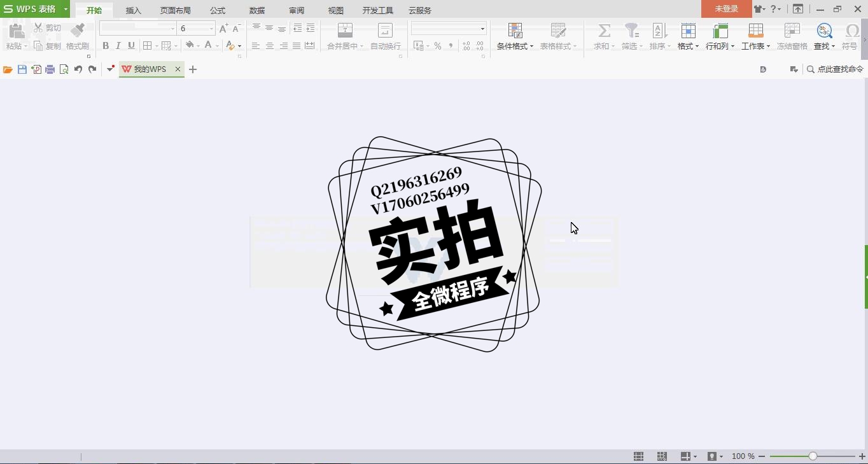868x464 pixels.
Task: Click the Sort (排序) icon
Action: pyautogui.click(x=659, y=30)
